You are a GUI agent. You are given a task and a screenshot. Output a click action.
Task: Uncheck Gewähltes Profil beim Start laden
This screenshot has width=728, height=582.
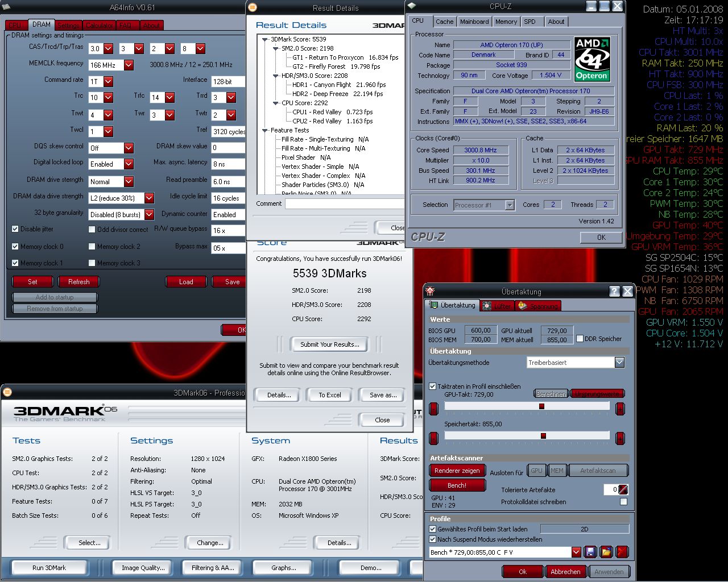432,529
